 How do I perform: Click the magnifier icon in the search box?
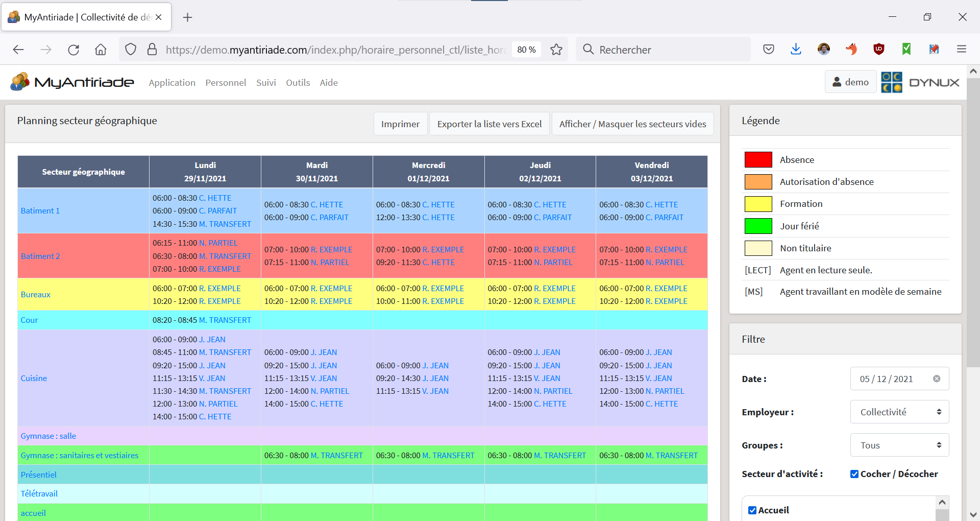589,50
